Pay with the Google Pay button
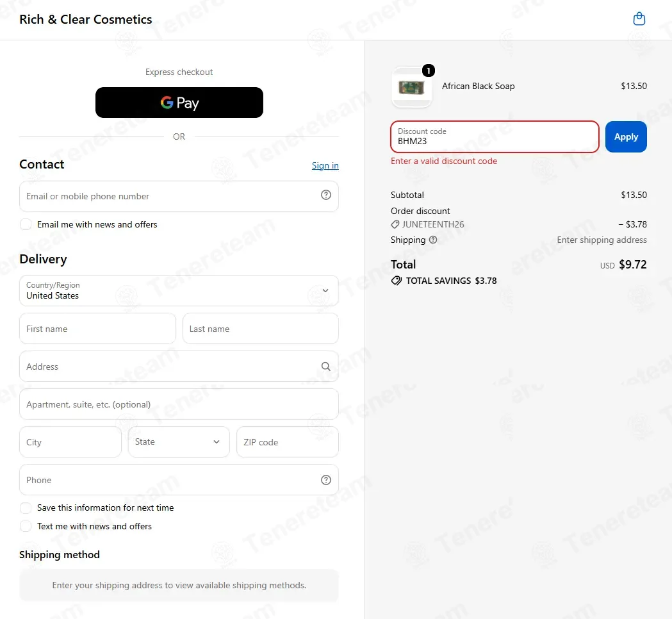The image size is (672, 619). point(179,103)
